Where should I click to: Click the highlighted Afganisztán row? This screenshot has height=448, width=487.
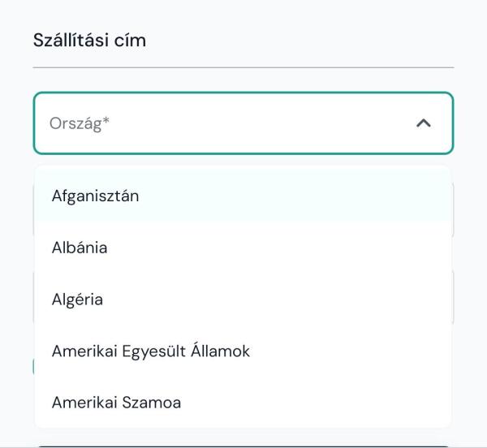click(243, 196)
